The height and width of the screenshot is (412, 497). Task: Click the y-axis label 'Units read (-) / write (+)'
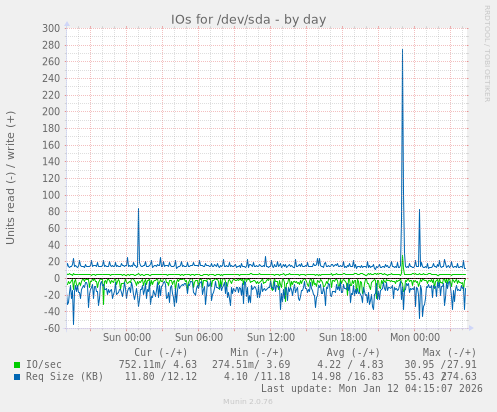point(10,178)
